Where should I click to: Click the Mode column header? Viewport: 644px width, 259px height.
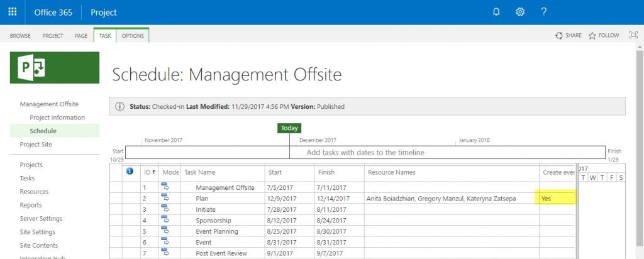click(170, 172)
